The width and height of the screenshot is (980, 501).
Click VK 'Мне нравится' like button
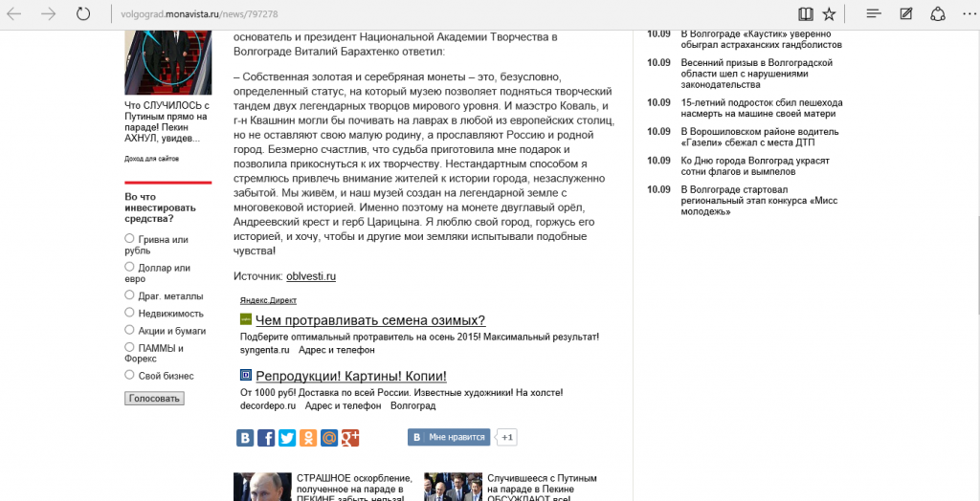[449, 437]
